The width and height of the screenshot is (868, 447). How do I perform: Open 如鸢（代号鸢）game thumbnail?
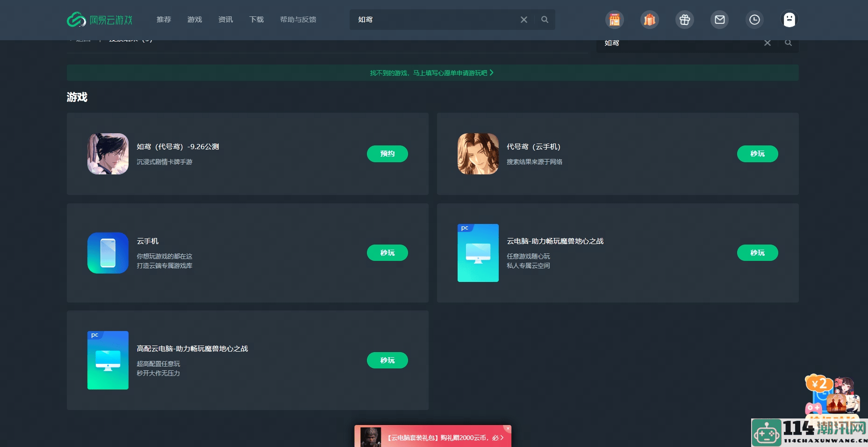pyautogui.click(x=108, y=154)
